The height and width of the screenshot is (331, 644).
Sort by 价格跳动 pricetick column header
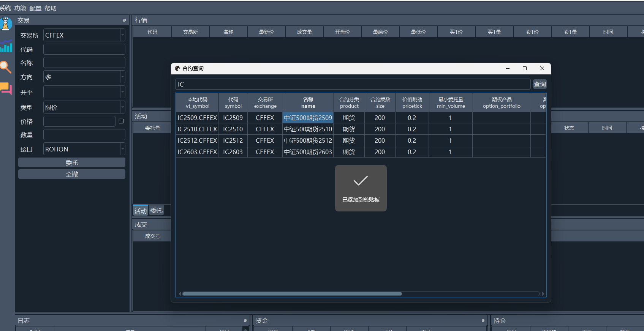[412, 102]
